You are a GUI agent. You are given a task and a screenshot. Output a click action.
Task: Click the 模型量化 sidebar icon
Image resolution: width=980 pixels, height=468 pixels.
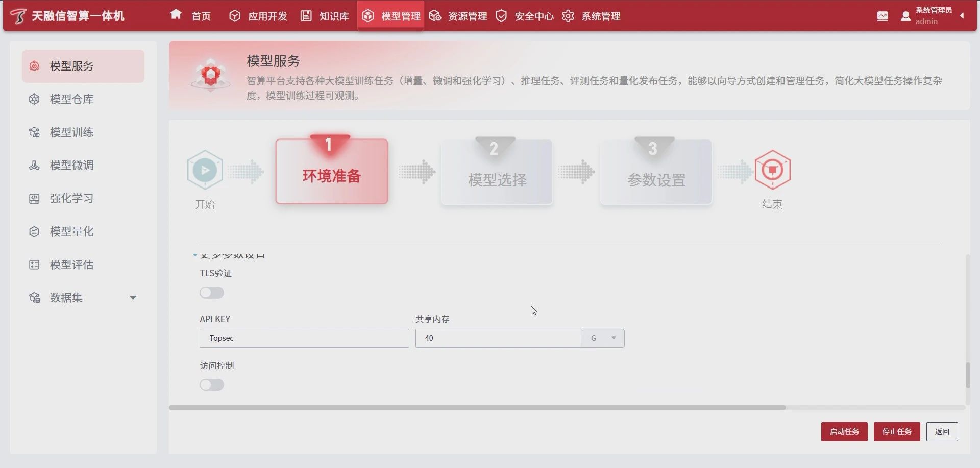34,231
